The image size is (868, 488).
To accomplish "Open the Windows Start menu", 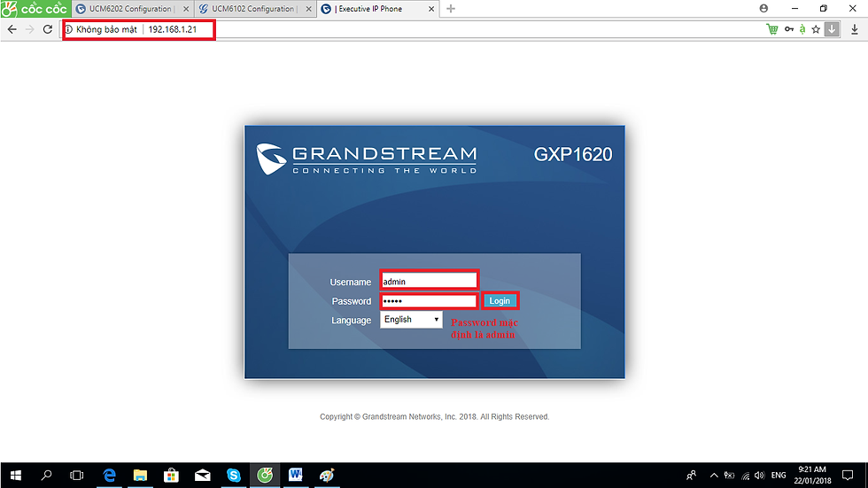I will [x=16, y=476].
